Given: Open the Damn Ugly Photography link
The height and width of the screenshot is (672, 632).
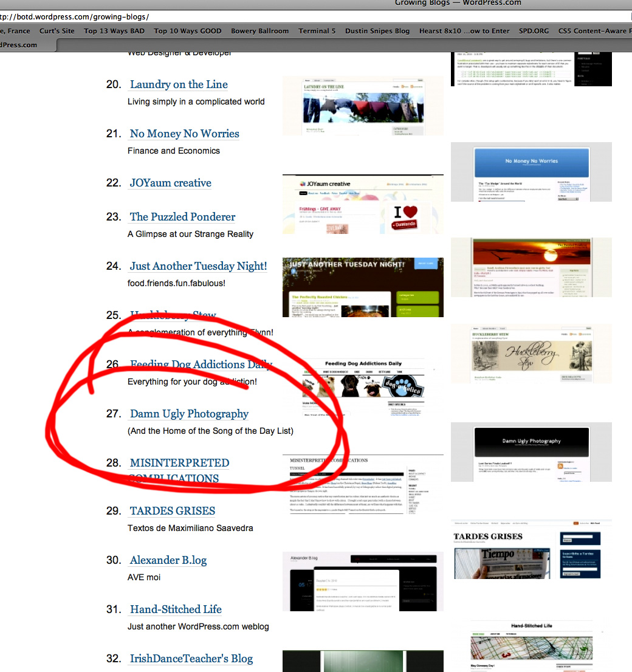Looking at the screenshot, I should [189, 414].
